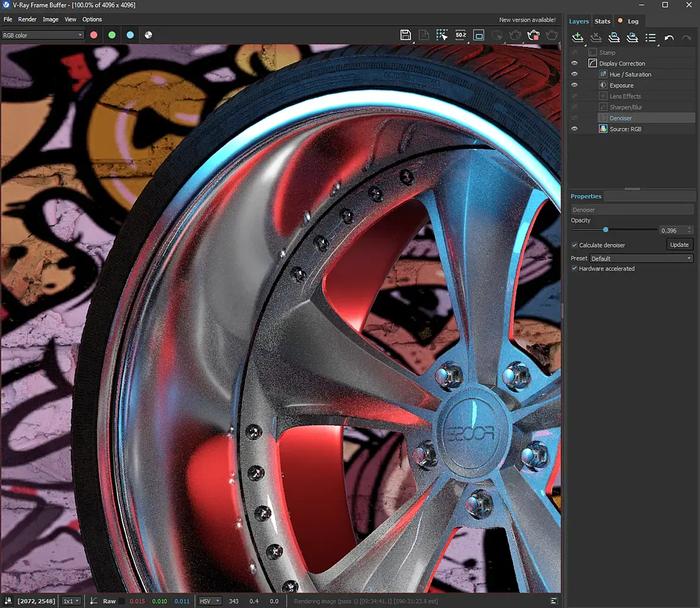Hide the Source: RGB layer
This screenshot has height=608, width=700.
(x=575, y=129)
